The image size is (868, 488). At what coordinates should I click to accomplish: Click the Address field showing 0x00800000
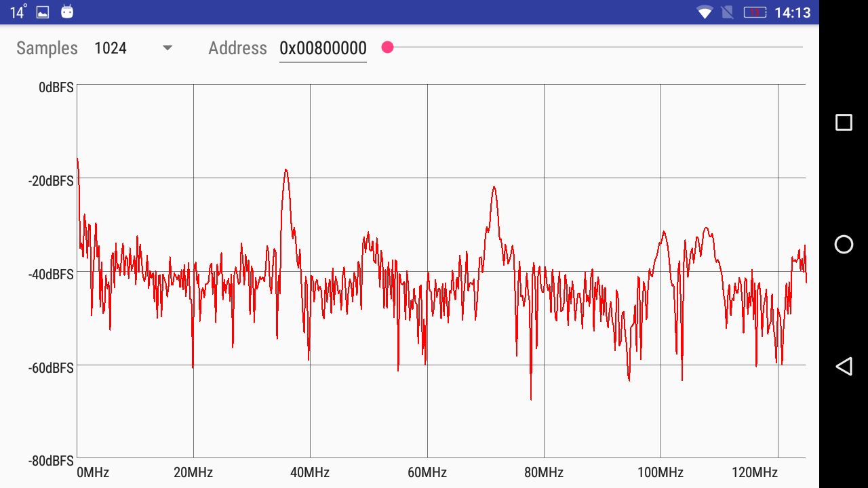pos(323,48)
